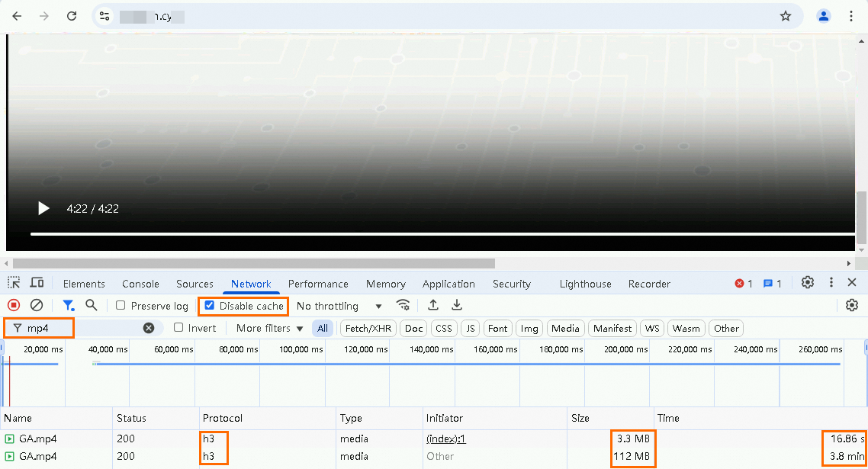
Task: Filter requests by CSS type
Action: coord(443,329)
